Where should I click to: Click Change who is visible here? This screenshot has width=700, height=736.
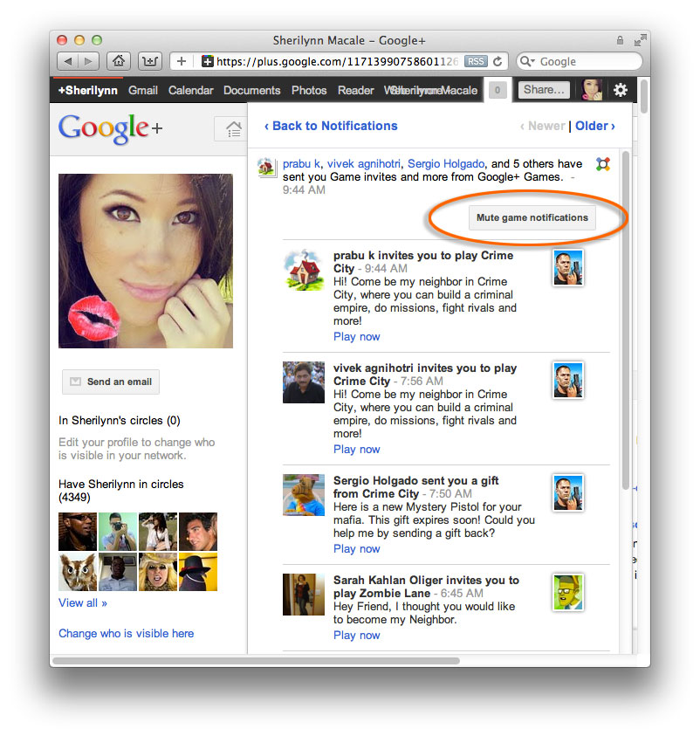pos(127,633)
